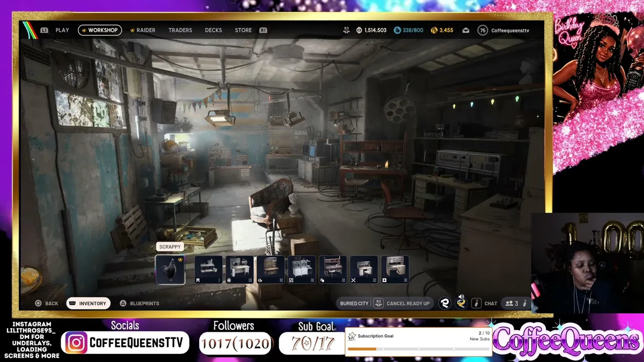Switch to the Raider tab
Screen dimensions: 644x362
tap(143, 30)
